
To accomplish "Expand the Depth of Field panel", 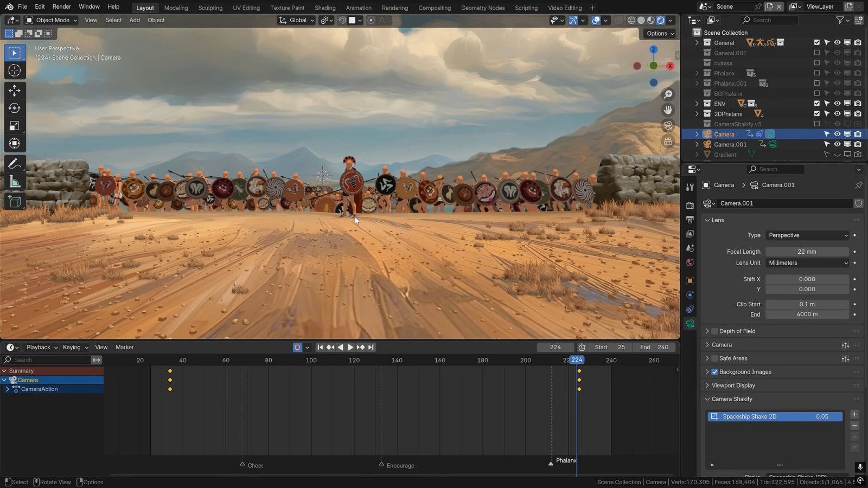I will coord(737,331).
